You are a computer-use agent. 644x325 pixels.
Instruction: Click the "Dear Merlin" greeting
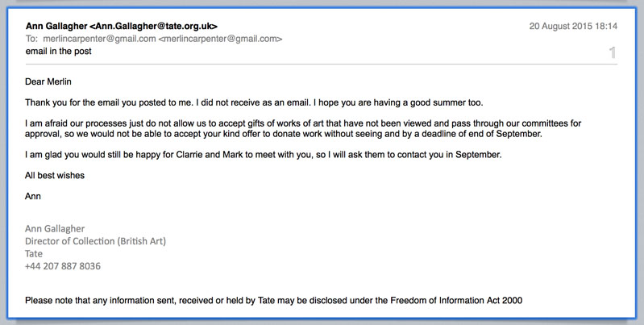pos(48,81)
